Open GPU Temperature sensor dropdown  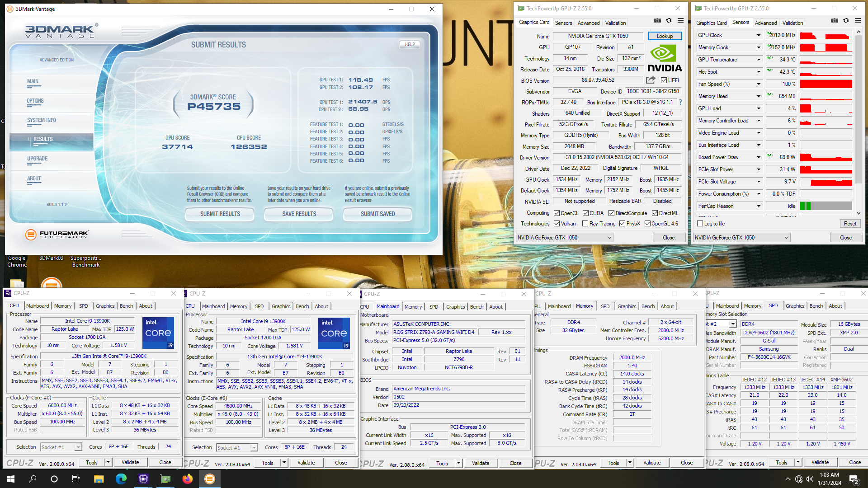(x=759, y=60)
